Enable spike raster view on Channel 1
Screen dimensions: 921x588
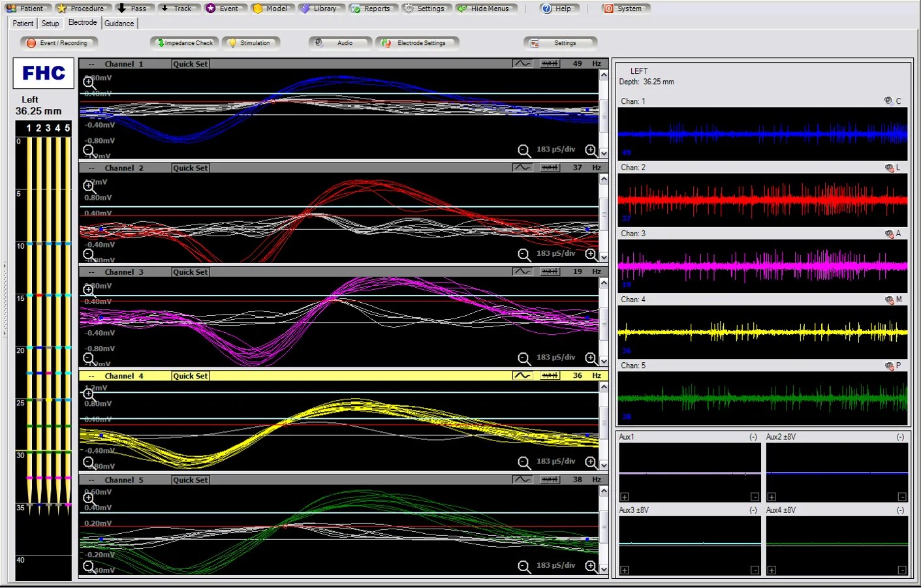(549, 63)
